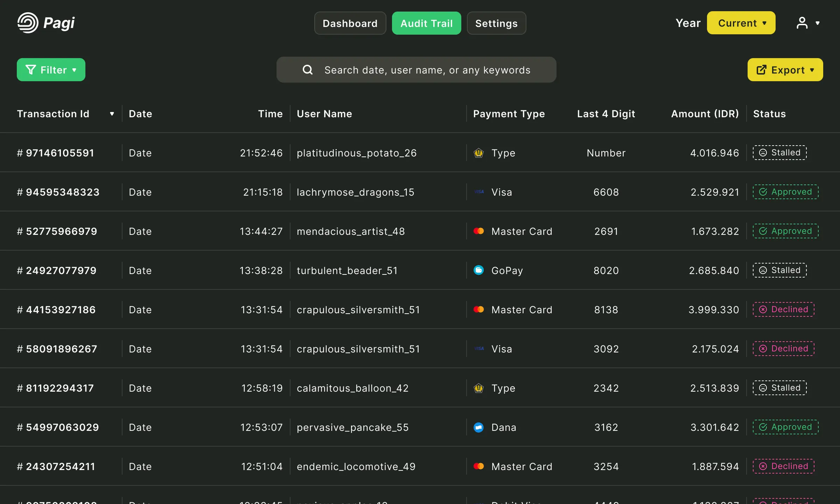This screenshot has width=840, height=504.
Task: Click Declined badge for transaction 58091896267
Action: [x=784, y=349]
